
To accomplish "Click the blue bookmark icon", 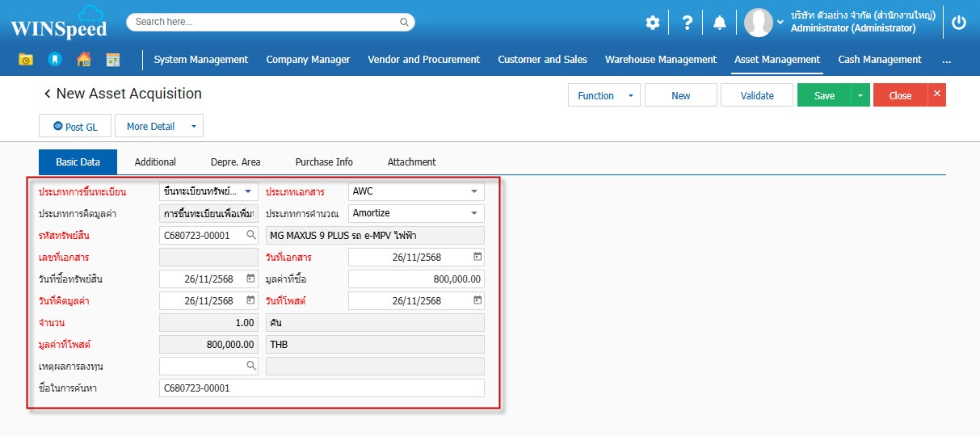I will click(54, 60).
